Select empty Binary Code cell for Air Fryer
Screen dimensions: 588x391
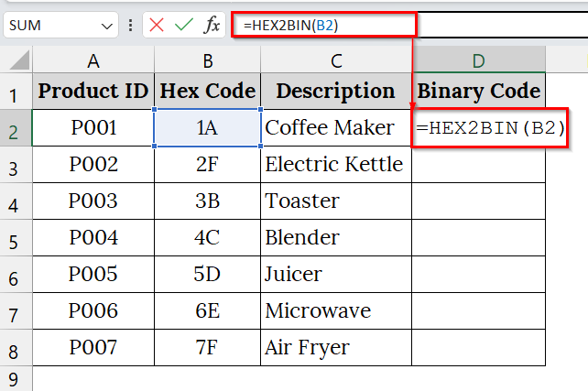click(x=478, y=348)
